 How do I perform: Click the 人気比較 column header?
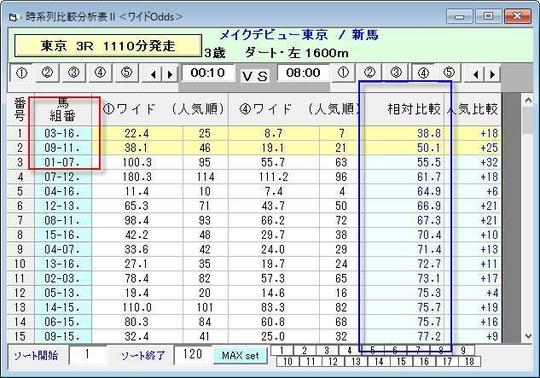(x=472, y=109)
